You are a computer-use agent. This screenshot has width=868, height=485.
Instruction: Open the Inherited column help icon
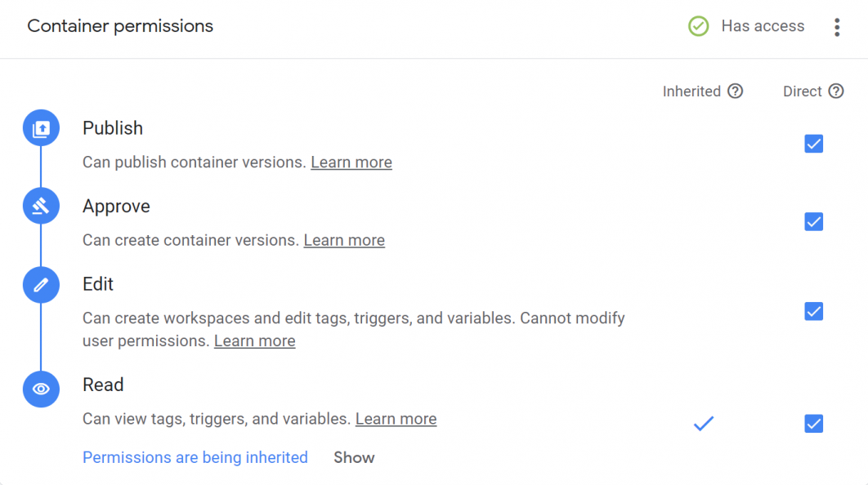(735, 91)
